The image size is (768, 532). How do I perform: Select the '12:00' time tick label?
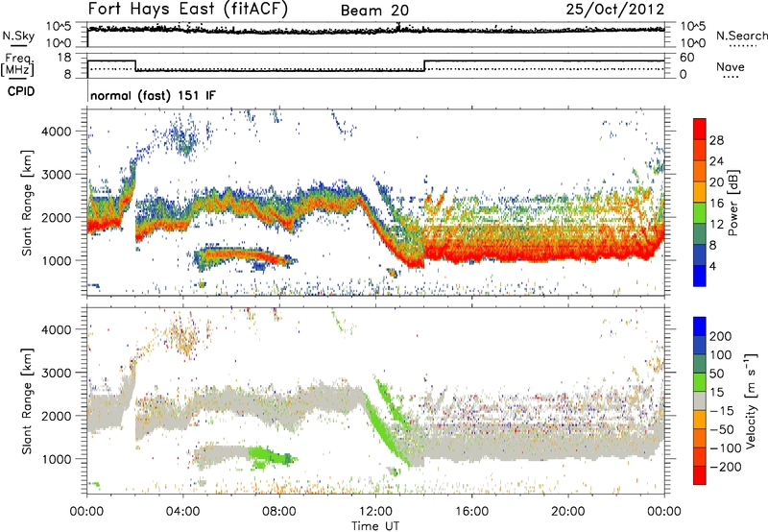coord(375,512)
